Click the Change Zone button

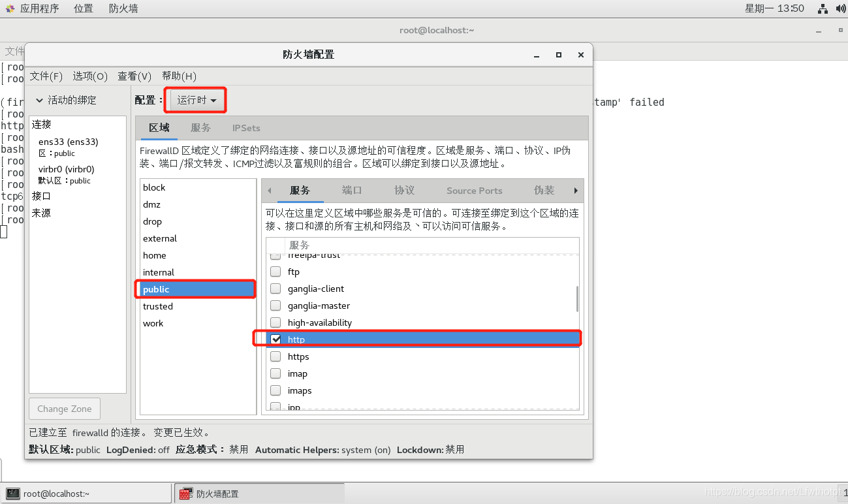click(65, 409)
